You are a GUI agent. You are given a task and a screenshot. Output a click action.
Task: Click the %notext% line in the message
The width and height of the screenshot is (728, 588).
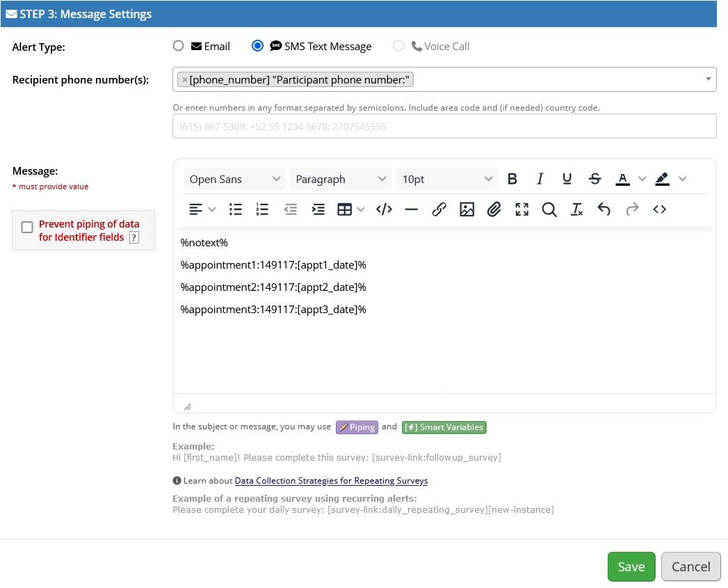(x=204, y=243)
